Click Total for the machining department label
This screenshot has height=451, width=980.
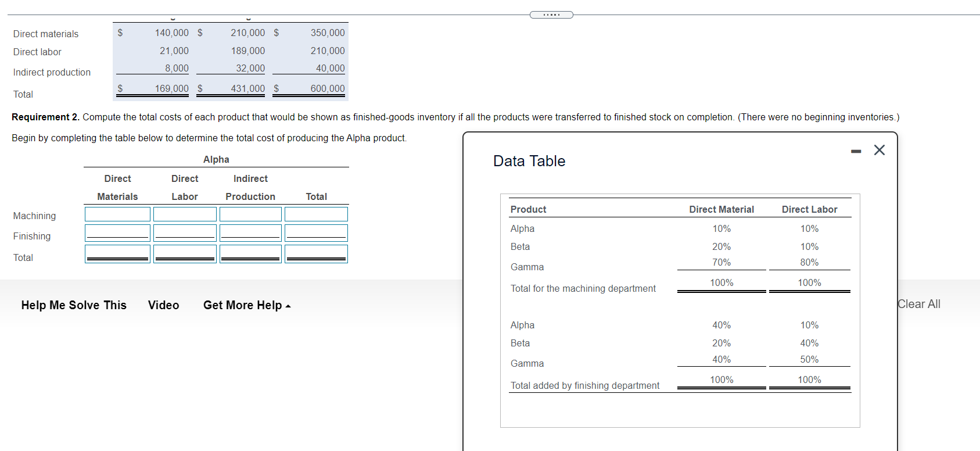tap(583, 289)
